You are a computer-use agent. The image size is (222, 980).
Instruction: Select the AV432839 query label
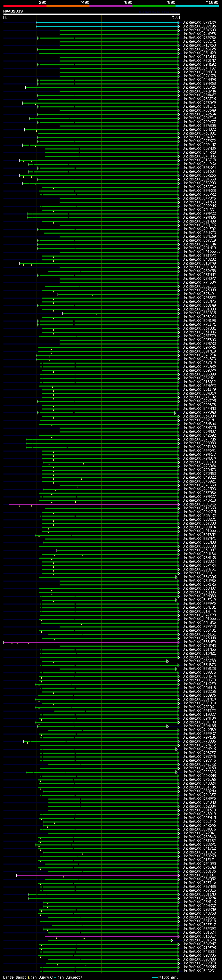coord(13,11)
